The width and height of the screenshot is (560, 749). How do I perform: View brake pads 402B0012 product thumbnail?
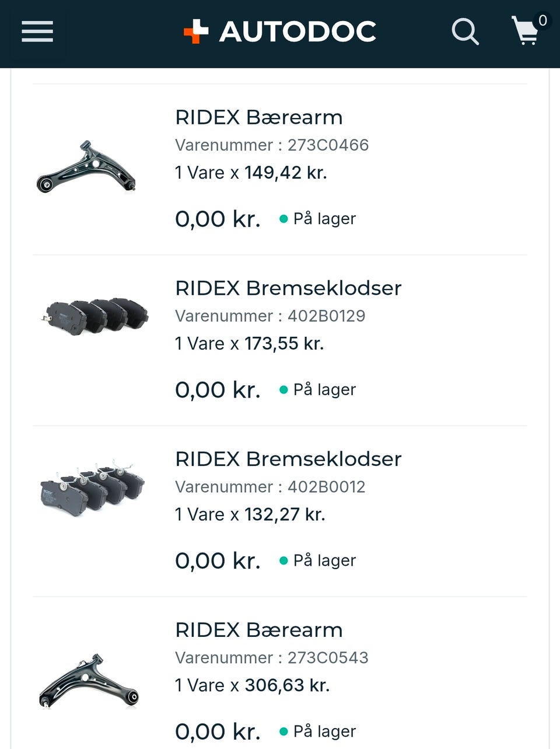tap(93, 486)
